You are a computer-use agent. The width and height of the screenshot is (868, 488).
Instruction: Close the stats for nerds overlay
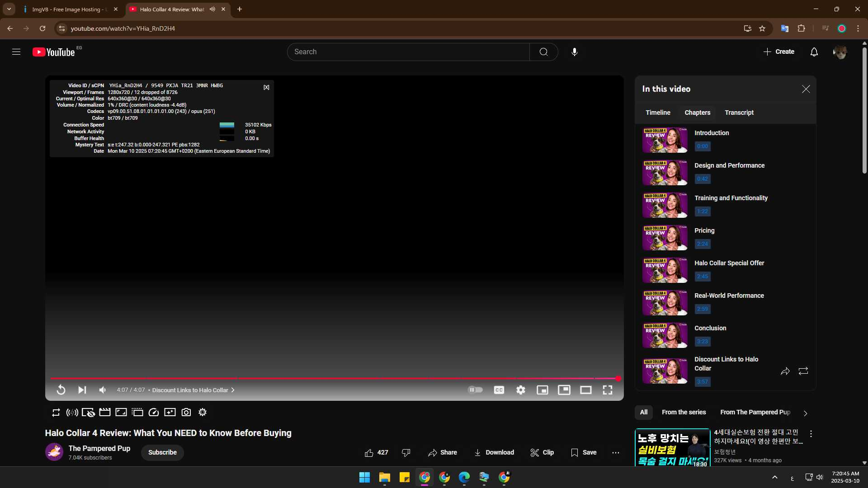click(266, 88)
